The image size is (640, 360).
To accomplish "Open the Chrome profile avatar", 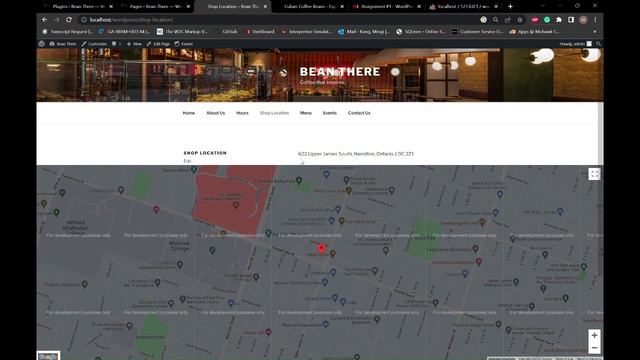I will click(x=583, y=20).
